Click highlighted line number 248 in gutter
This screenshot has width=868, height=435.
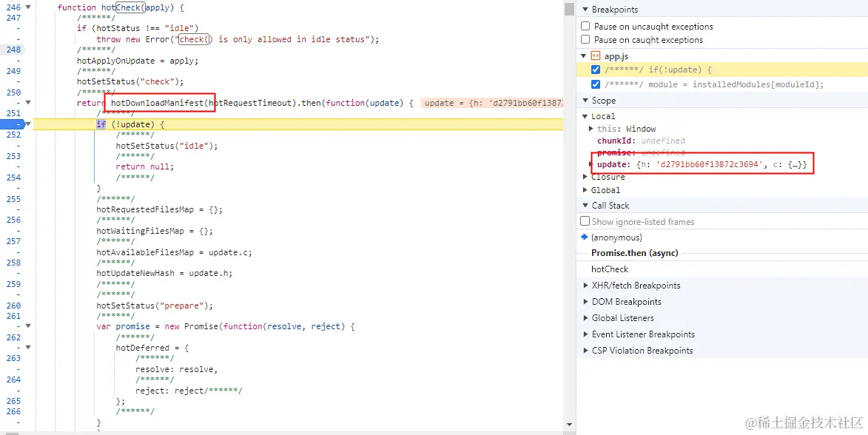[x=14, y=50]
